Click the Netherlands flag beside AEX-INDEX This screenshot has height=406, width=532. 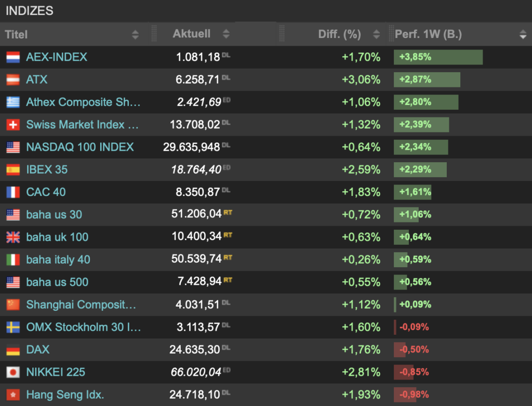click(13, 57)
